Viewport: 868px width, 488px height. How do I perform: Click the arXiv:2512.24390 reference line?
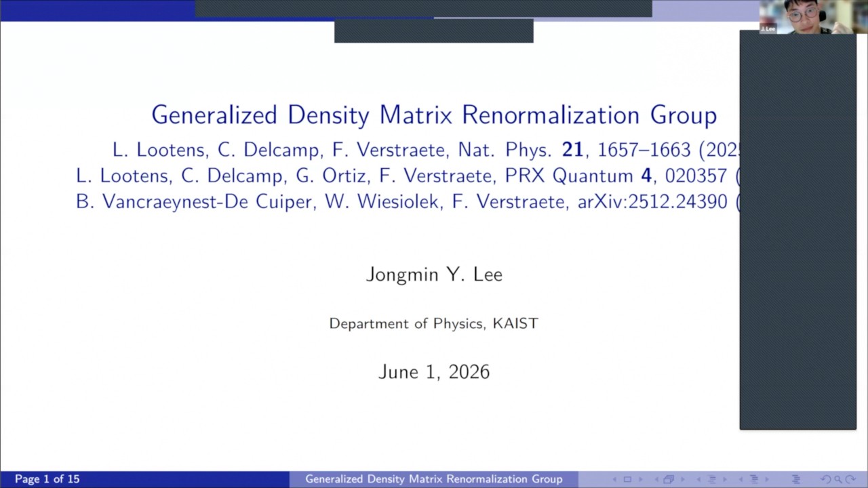(408, 201)
